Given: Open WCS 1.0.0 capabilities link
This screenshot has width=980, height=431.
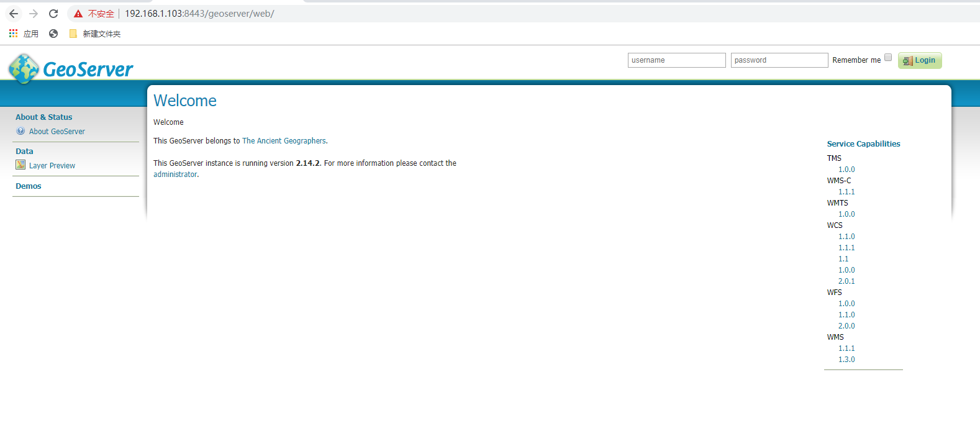Looking at the screenshot, I should point(846,270).
